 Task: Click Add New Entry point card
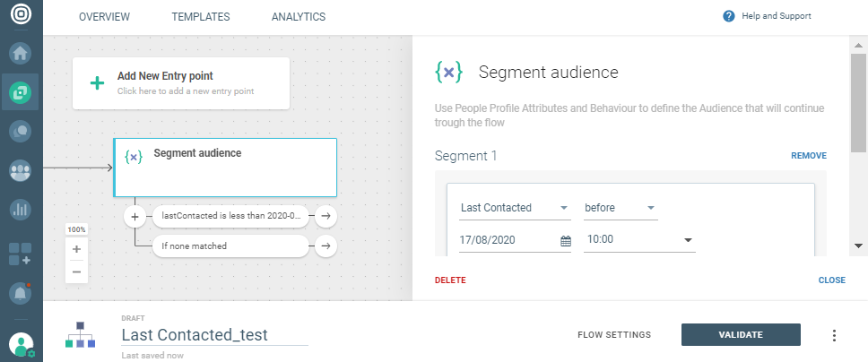pyautogui.click(x=181, y=83)
